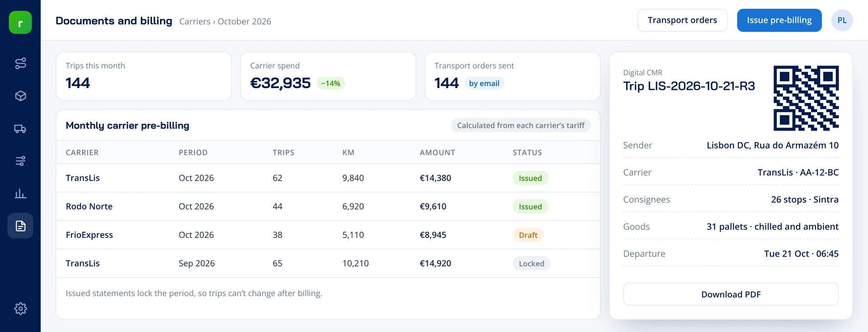Open the routes icon in sidebar
The width and height of the screenshot is (868, 332).
[x=20, y=63]
